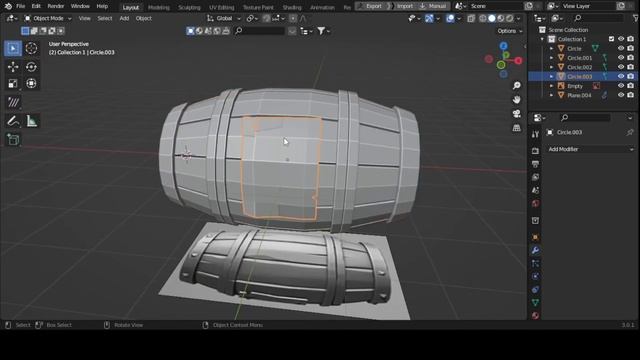The width and height of the screenshot is (640, 360).
Task: Switch to wireframe shading mode
Action: pos(483,18)
